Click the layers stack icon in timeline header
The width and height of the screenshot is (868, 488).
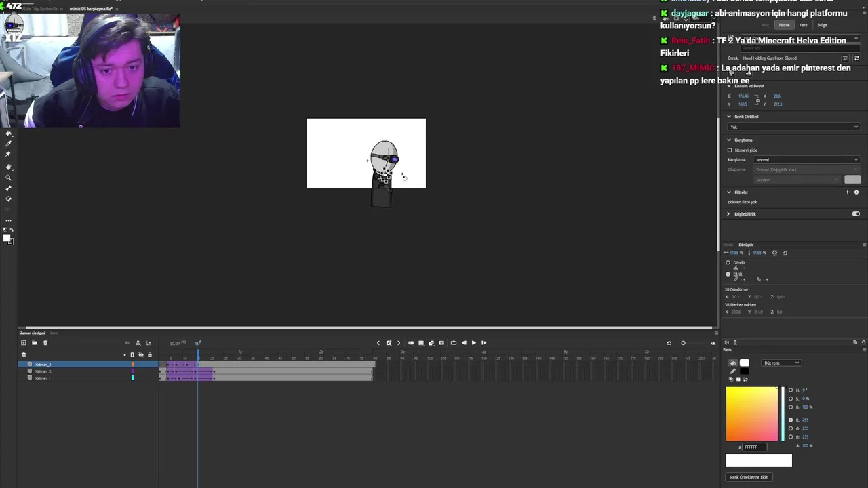coord(24,355)
